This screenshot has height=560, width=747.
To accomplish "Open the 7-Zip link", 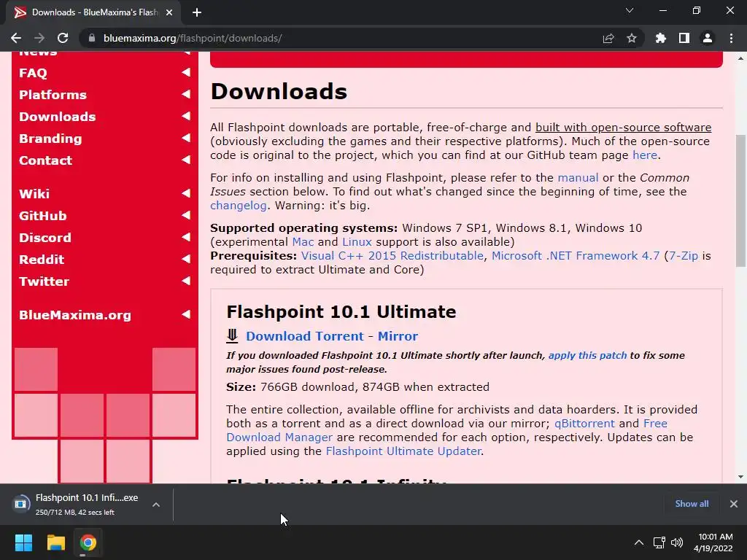I will pyautogui.click(x=683, y=256).
